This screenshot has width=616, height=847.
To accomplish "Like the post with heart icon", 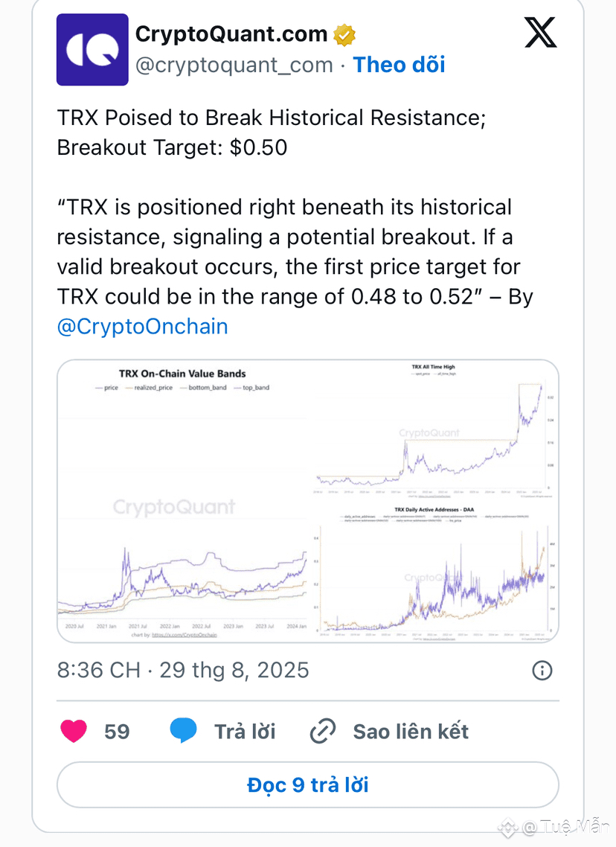I will click(x=74, y=732).
